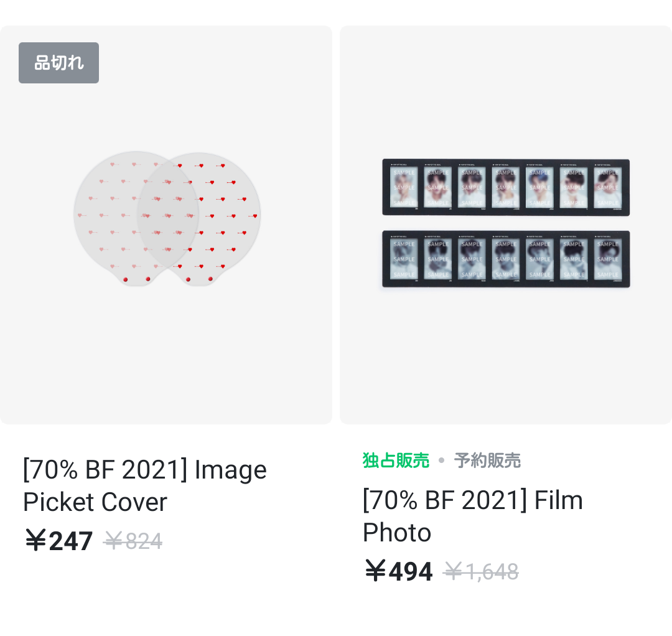672x636 pixels.
Task: Select third photo in top film strip
Action: pos(472,187)
